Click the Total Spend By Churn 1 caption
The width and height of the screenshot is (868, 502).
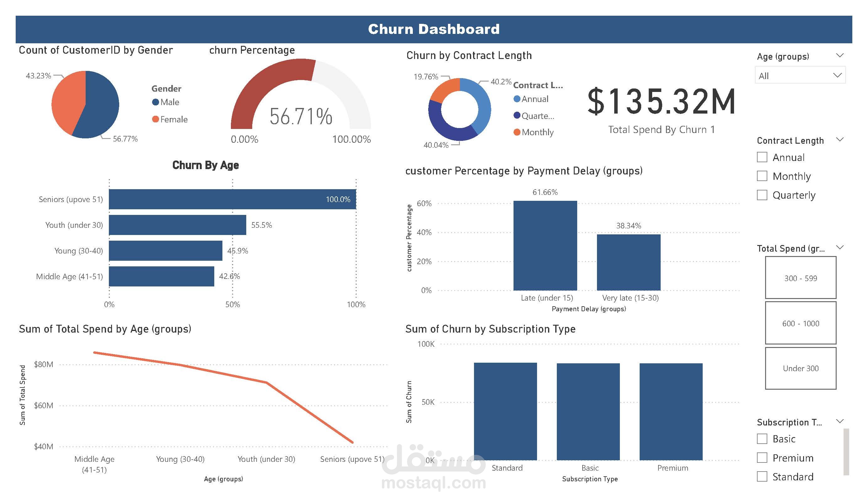point(661,129)
